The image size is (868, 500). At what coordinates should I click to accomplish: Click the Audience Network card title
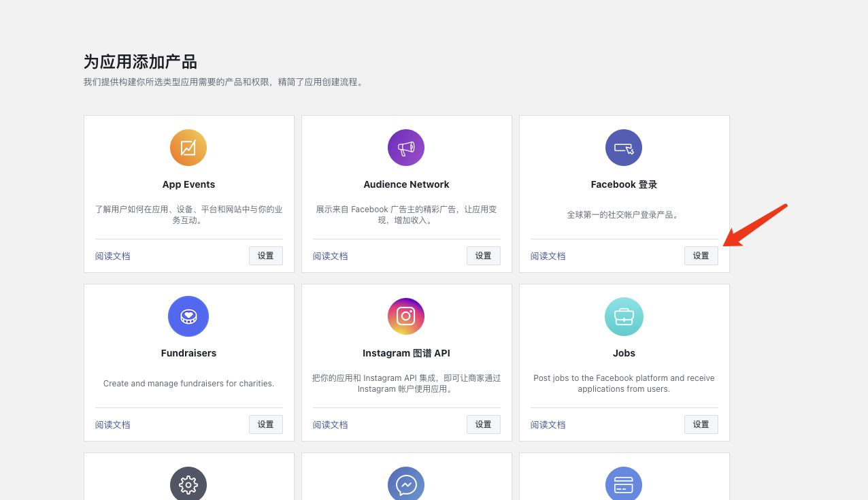click(406, 184)
